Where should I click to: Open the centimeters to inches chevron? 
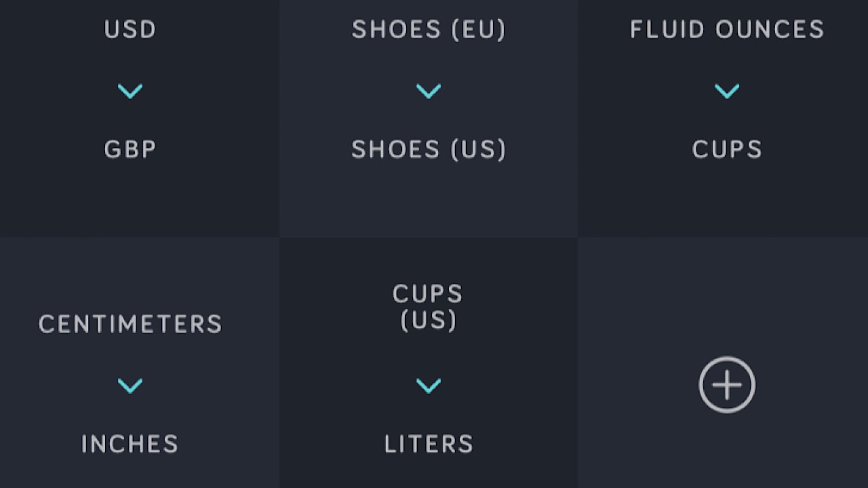click(130, 385)
